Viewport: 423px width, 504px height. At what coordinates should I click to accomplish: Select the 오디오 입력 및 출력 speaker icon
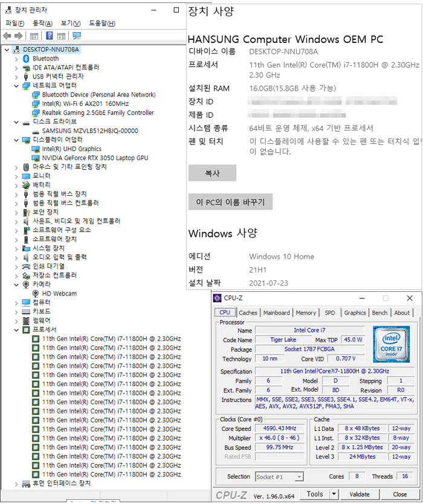pyautogui.click(x=26, y=257)
